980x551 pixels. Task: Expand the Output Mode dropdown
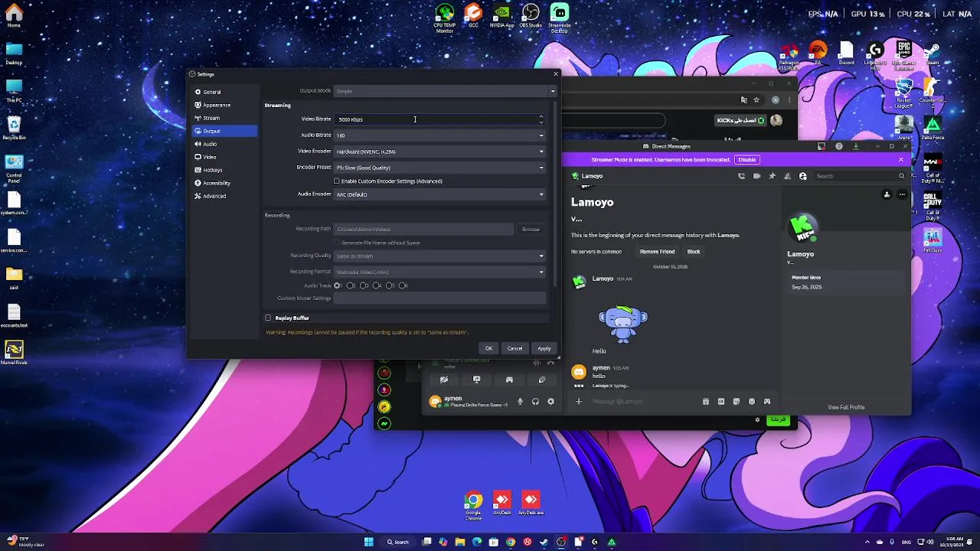(x=445, y=91)
